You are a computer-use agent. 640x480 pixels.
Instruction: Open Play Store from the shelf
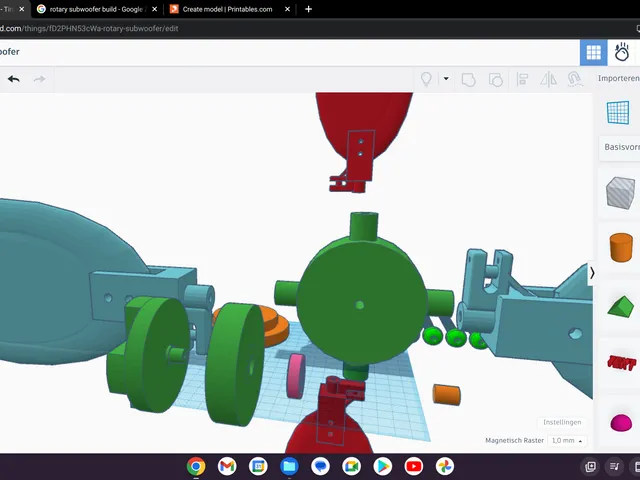click(x=382, y=466)
